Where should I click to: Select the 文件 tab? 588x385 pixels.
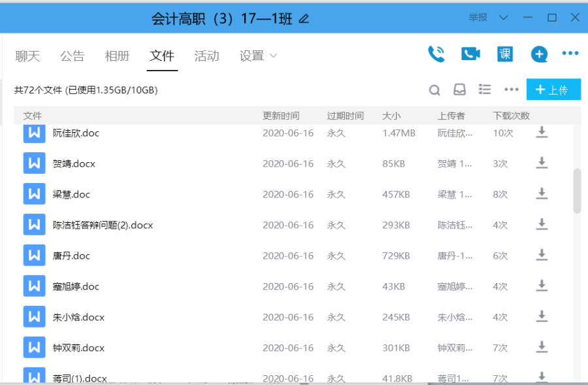click(x=162, y=56)
